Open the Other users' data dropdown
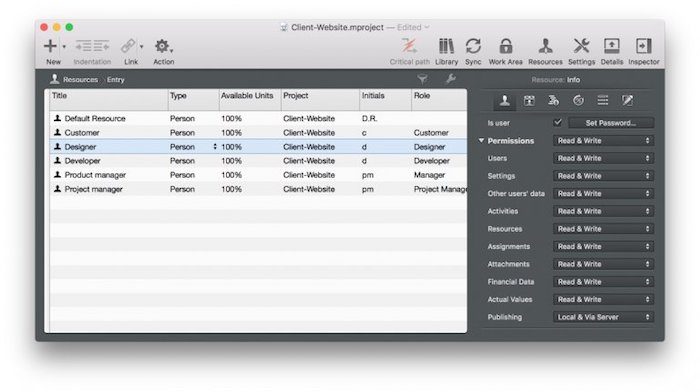The image size is (700, 392). pos(603,194)
